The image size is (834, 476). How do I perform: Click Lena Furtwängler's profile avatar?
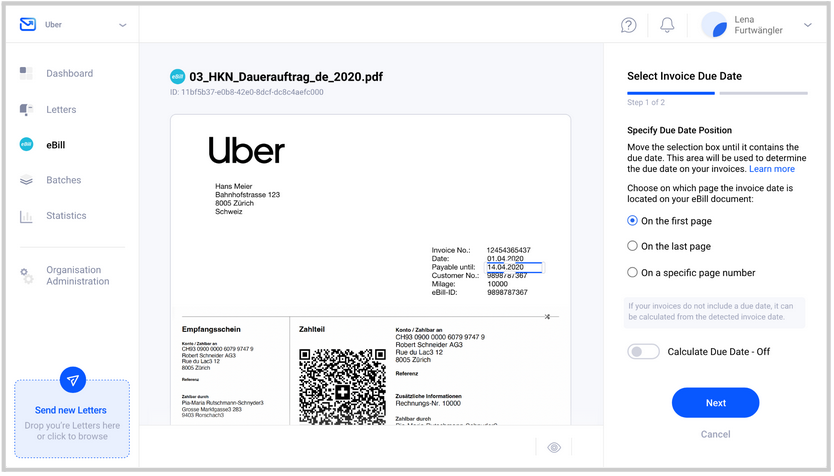(714, 25)
